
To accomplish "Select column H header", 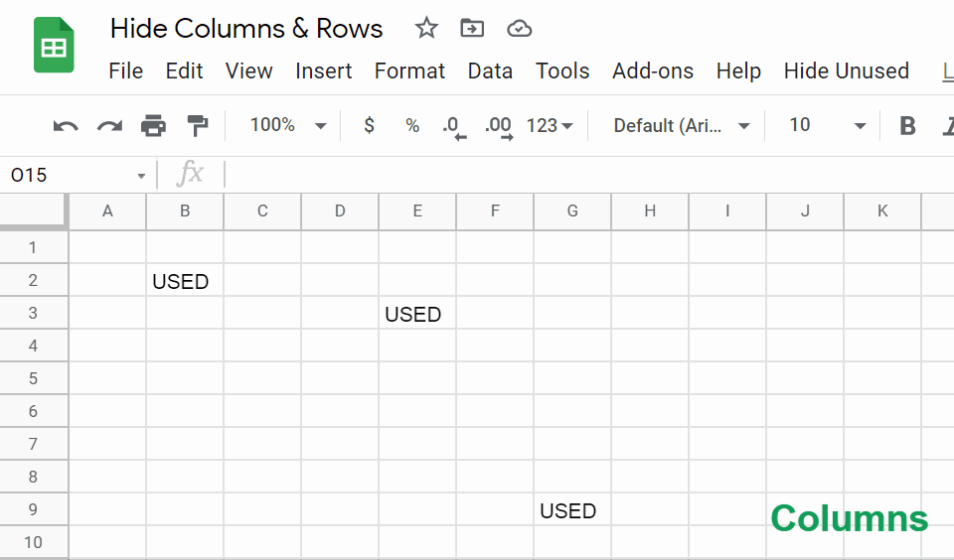I will tap(650, 210).
